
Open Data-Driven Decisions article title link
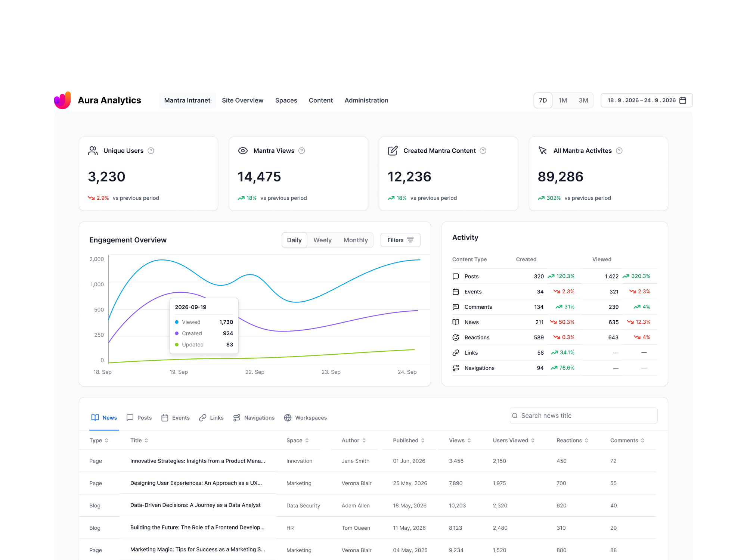coord(195,505)
